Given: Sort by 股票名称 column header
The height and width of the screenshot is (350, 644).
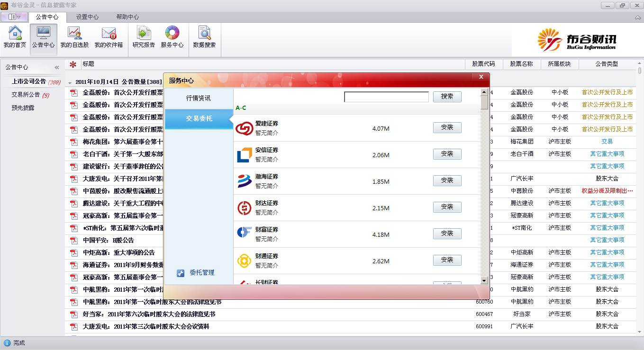Looking at the screenshot, I should 521,64.
